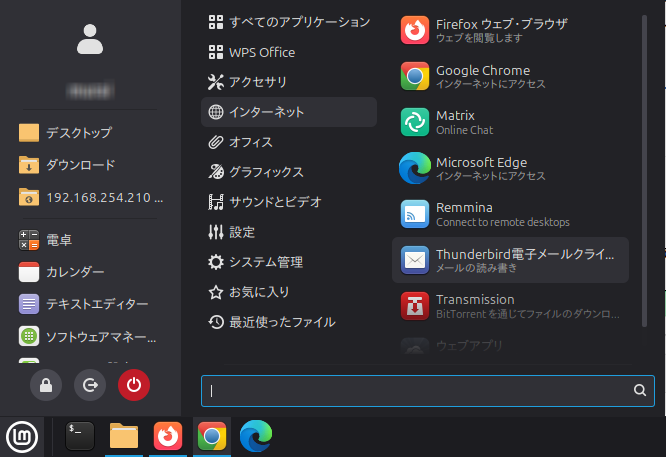
Task: Click the red power off button
Action: 133,385
